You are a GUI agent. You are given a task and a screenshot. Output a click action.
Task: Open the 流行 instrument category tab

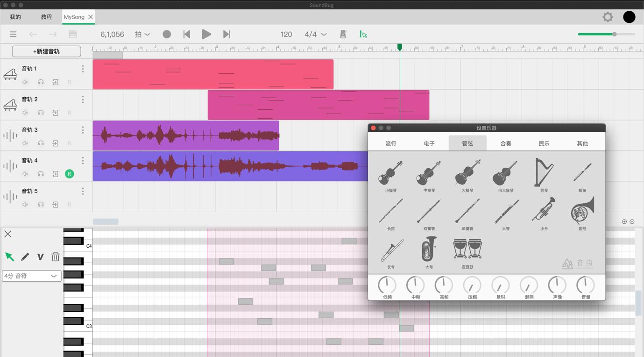pyautogui.click(x=391, y=143)
